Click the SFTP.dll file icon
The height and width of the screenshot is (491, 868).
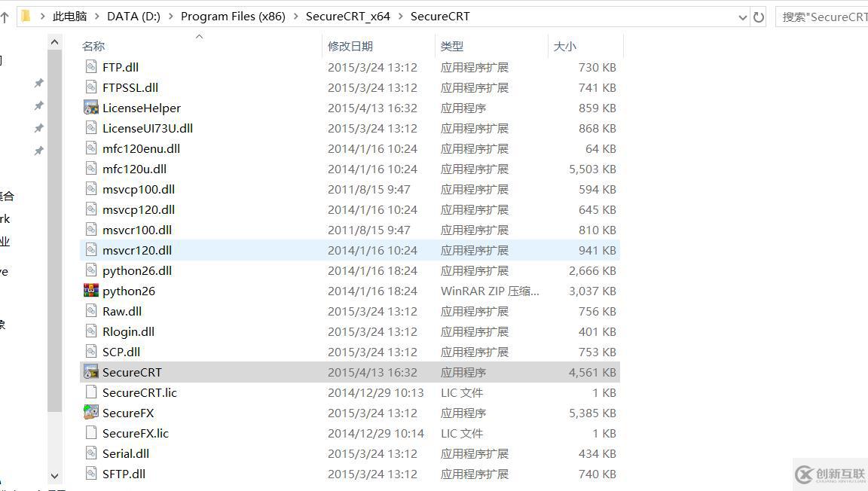point(91,474)
